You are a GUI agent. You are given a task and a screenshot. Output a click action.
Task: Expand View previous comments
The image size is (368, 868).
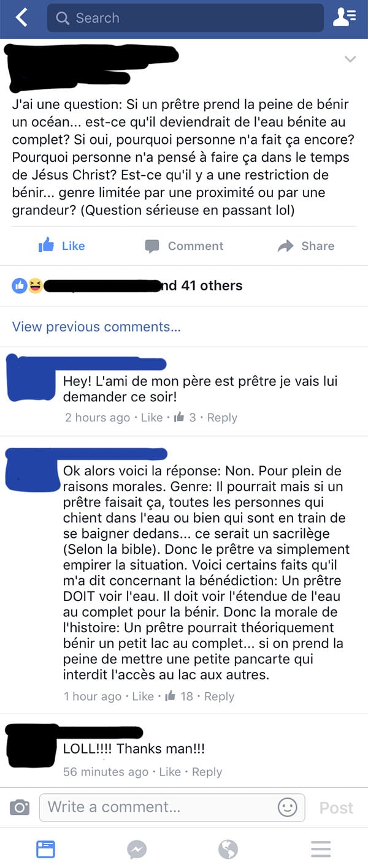click(x=96, y=326)
